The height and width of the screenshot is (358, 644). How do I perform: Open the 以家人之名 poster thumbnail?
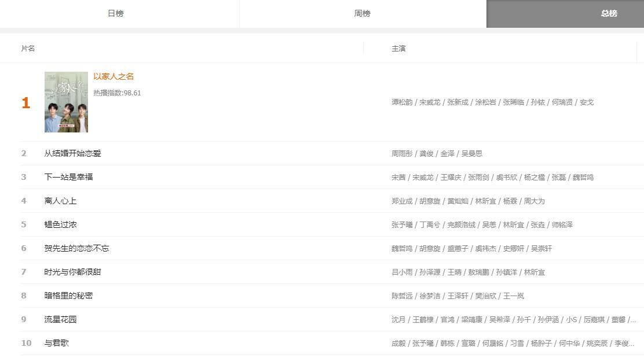coord(66,102)
